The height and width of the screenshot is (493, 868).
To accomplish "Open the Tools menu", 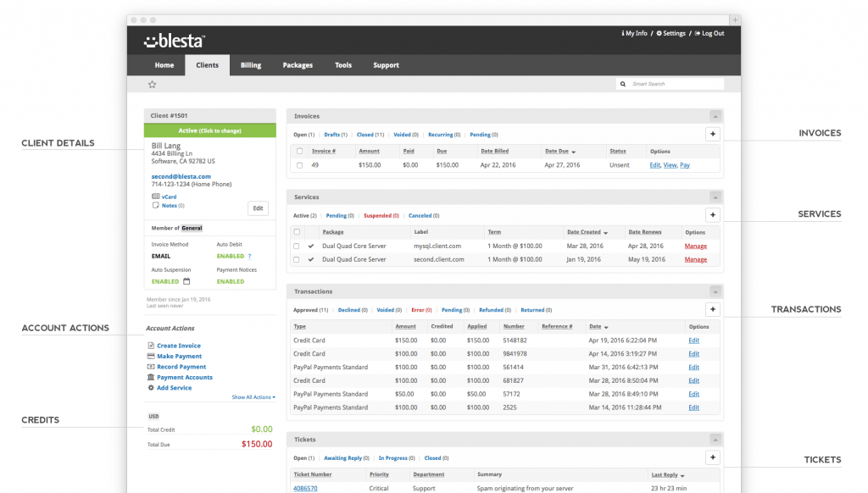I will [x=342, y=64].
